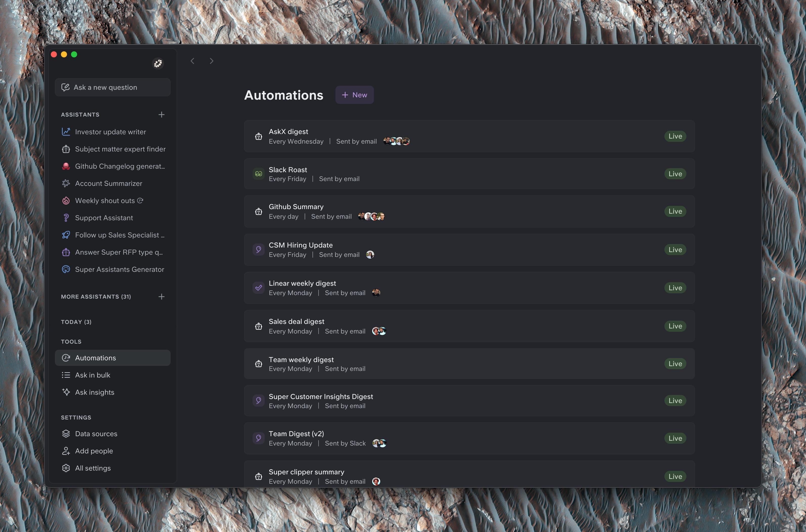The image size is (806, 532).
Task: Open the Github Summary automation
Action: click(x=469, y=211)
